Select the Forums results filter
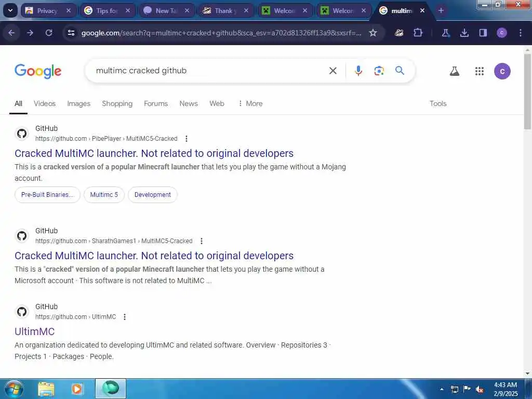This screenshot has width=532, height=399. 156,103
